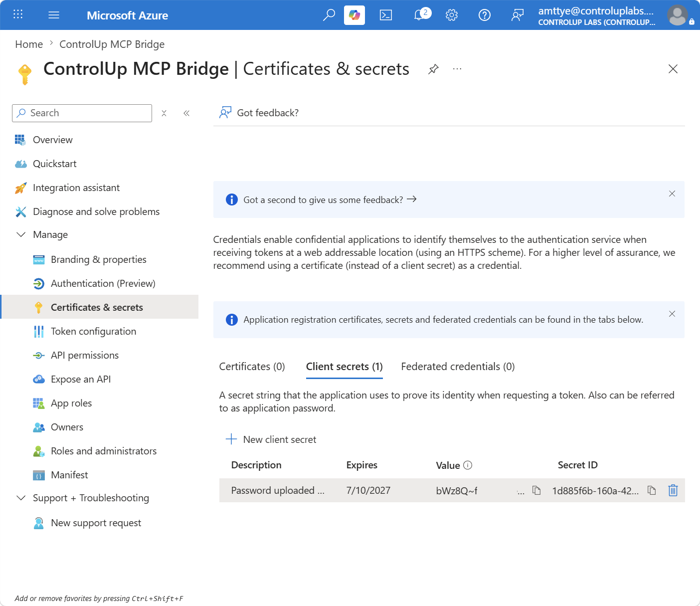The height and width of the screenshot is (606, 700).
Task: Launch Copilot from the top bar
Action: point(354,15)
